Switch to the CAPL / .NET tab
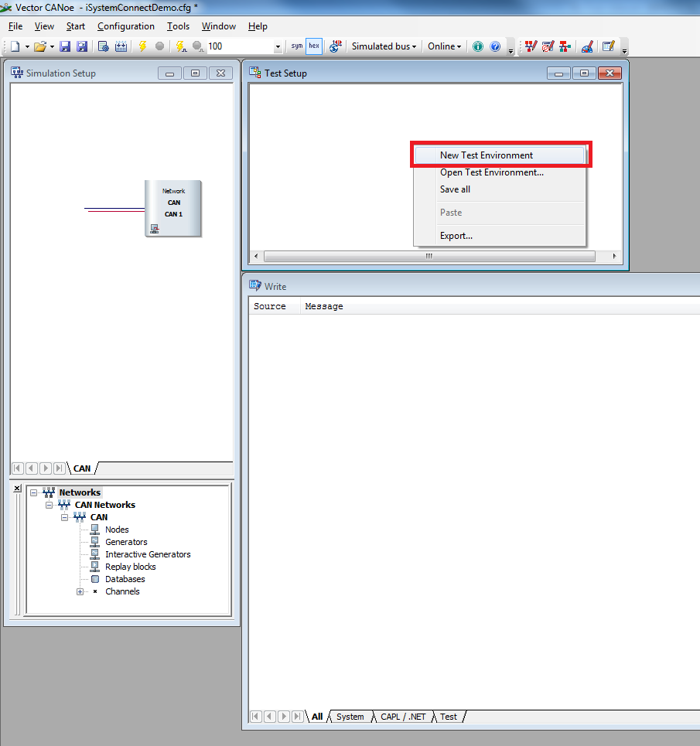Image resolution: width=700 pixels, height=746 pixels. (402, 717)
